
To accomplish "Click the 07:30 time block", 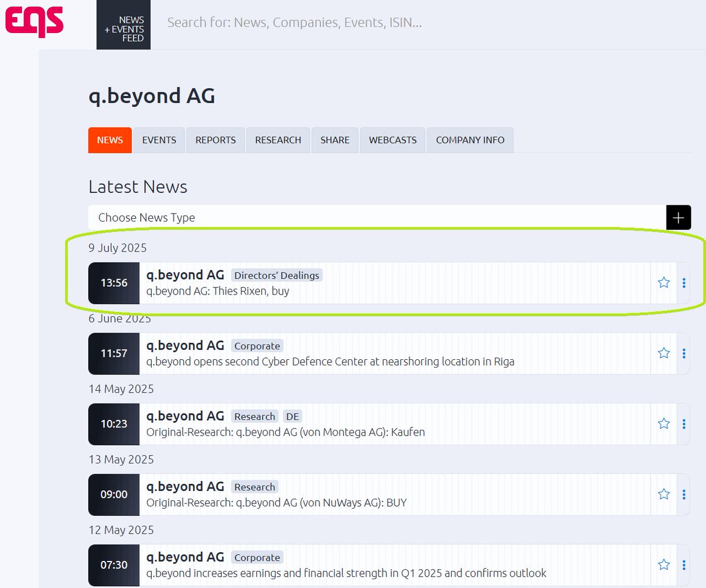I will (x=114, y=565).
